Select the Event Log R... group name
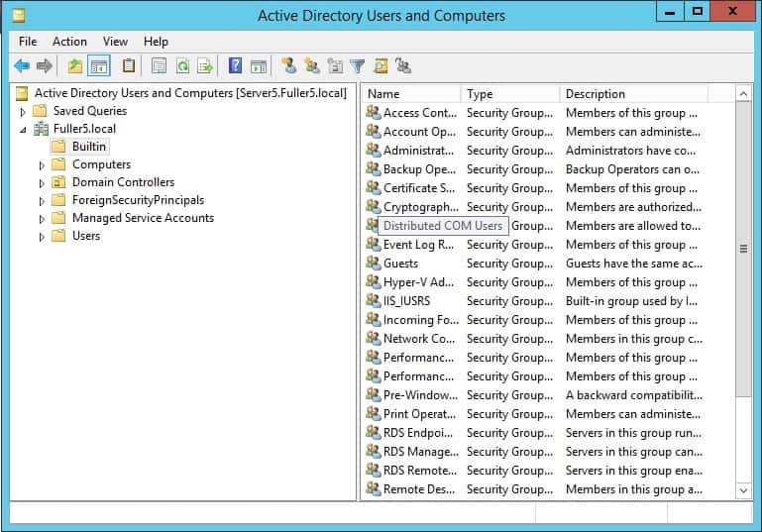Viewport: 762px width, 532px height. 418,245
